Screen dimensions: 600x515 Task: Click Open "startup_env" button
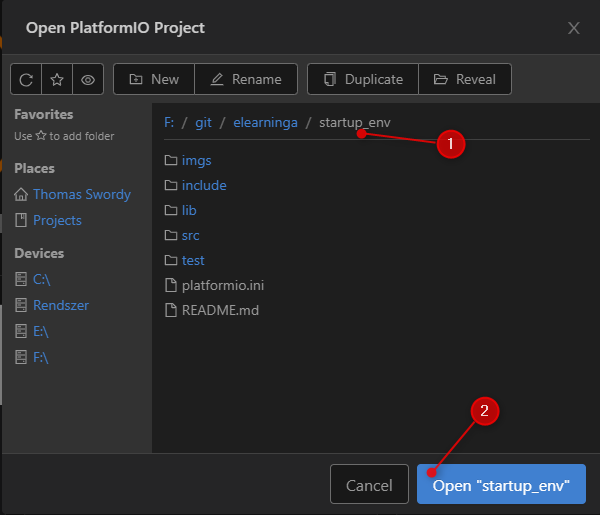[x=501, y=484]
